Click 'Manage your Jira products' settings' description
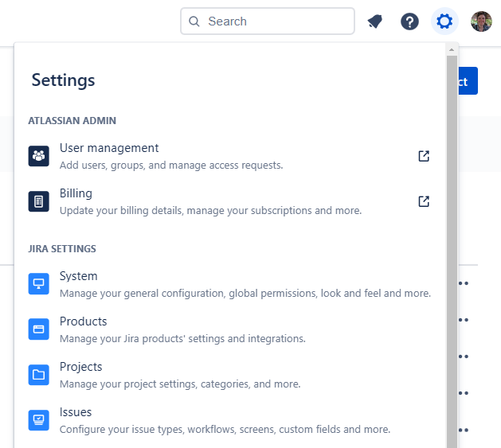 click(x=182, y=338)
